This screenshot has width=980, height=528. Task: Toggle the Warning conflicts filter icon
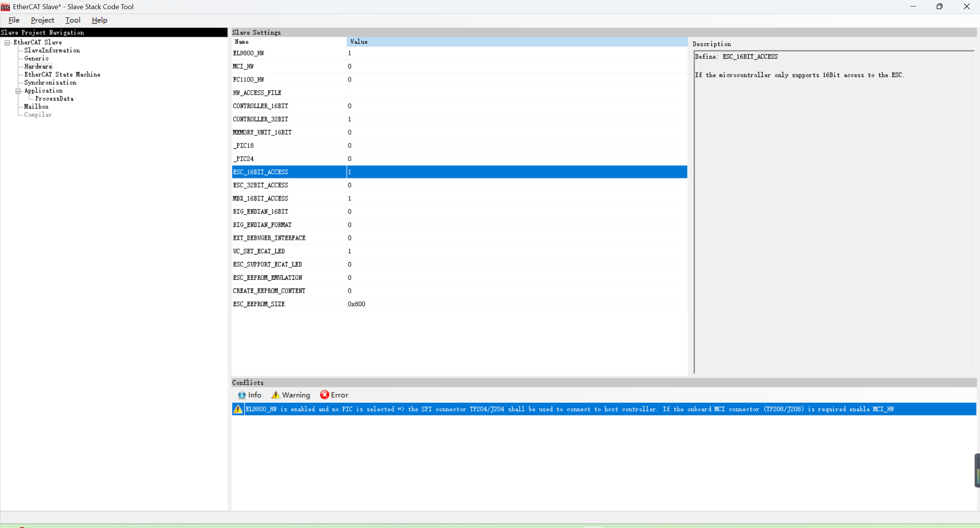pyautogui.click(x=277, y=395)
